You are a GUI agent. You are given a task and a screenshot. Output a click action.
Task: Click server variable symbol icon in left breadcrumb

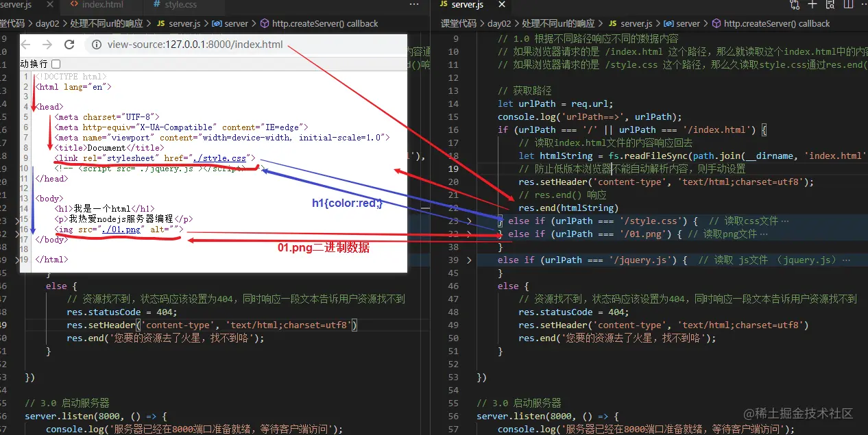[x=217, y=23]
